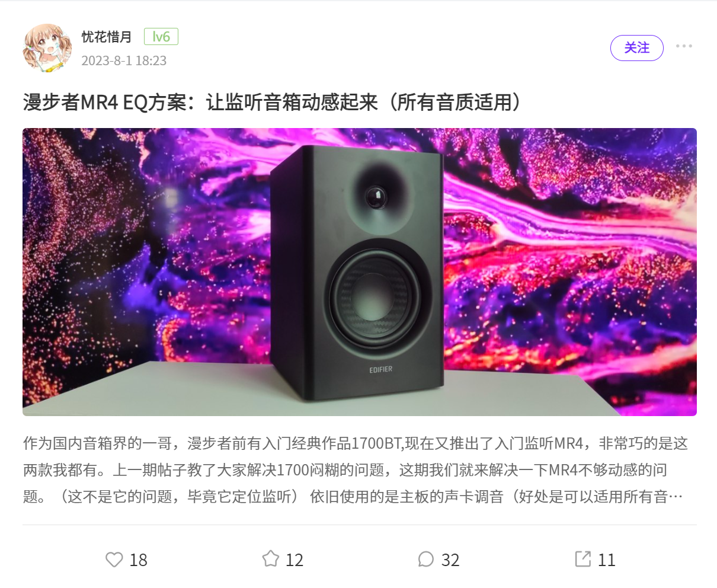Expand truncated post text at the ellipsis
Screen dimensions: 717x588
(676, 497)
